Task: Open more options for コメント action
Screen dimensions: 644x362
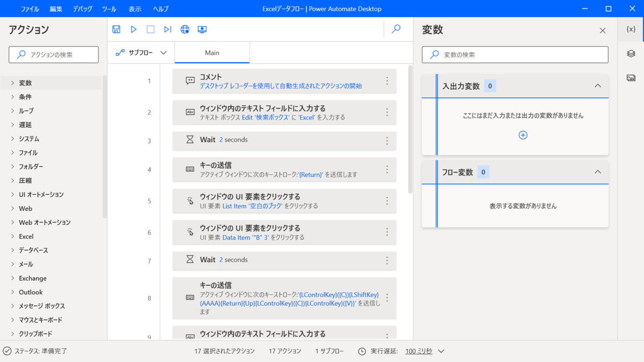Action: (387, 81)
